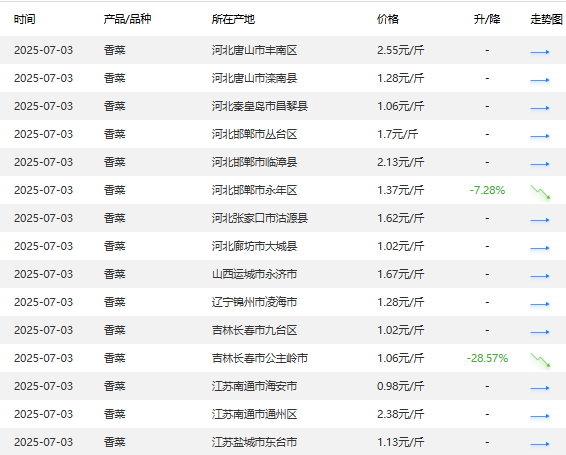Click the 升/降 column header
Image resolution: width=566 pixels, height=455 pixels.
tap(487, 19)
